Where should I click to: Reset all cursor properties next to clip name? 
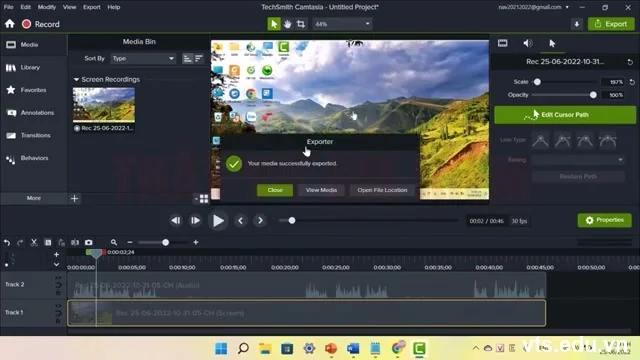coord(630,62)
